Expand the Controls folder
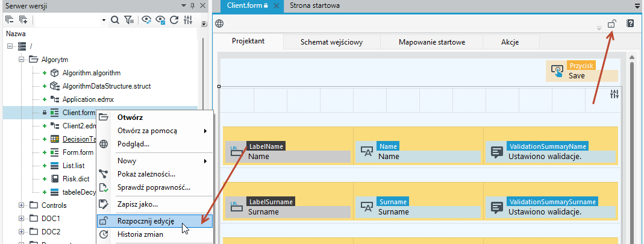Viewport: 644px width, 244px height. pos(21,205)
